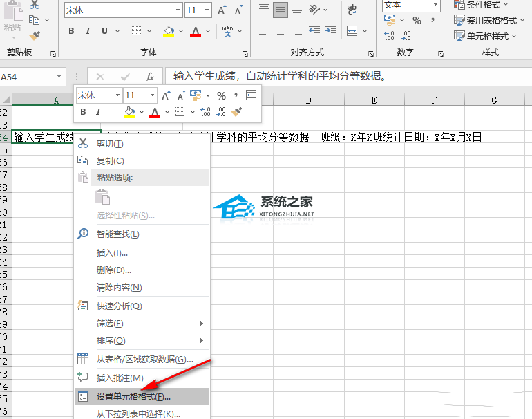Click ribbon Accounting Number Format icon
532x419 pixels.
coord(390,20)
